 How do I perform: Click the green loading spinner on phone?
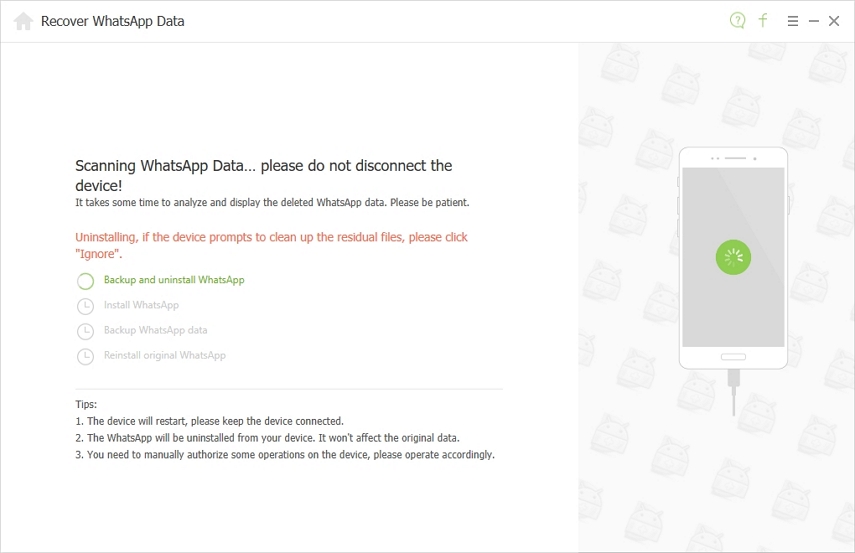tap(733, 257)
